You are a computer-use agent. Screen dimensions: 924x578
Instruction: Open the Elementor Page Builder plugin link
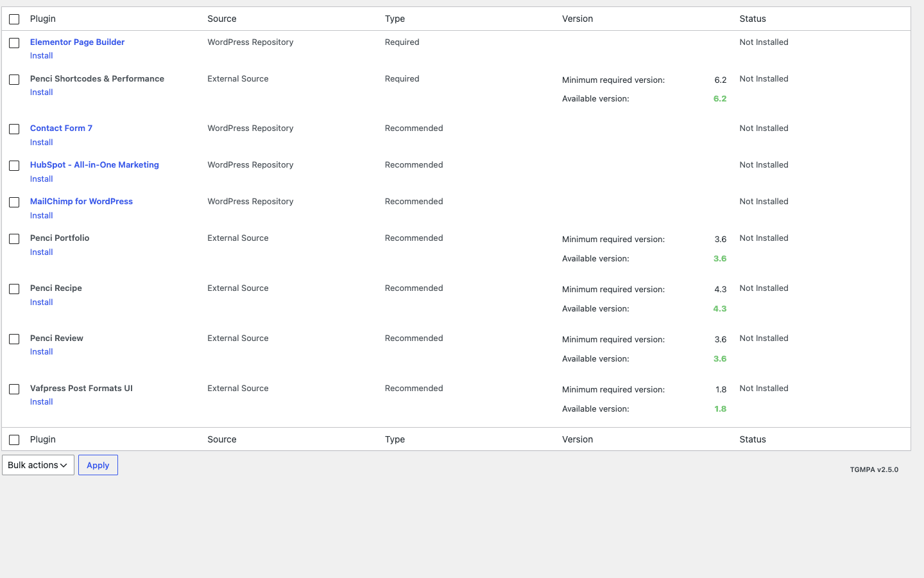click(77, 42)
